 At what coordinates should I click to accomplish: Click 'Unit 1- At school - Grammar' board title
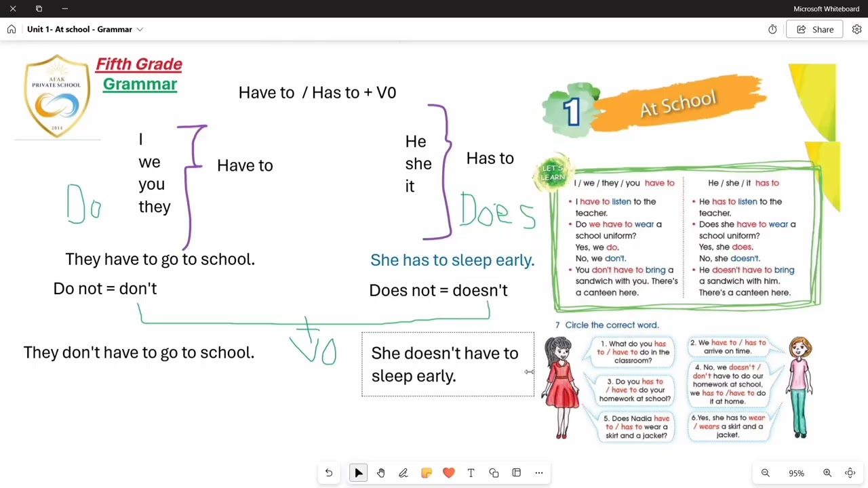tap(79, 29)
